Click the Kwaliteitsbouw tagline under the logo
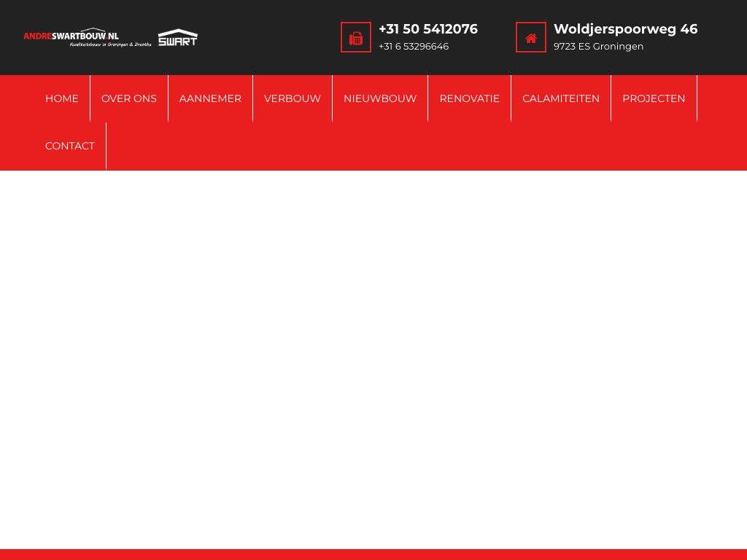 (x=110, y=44)
